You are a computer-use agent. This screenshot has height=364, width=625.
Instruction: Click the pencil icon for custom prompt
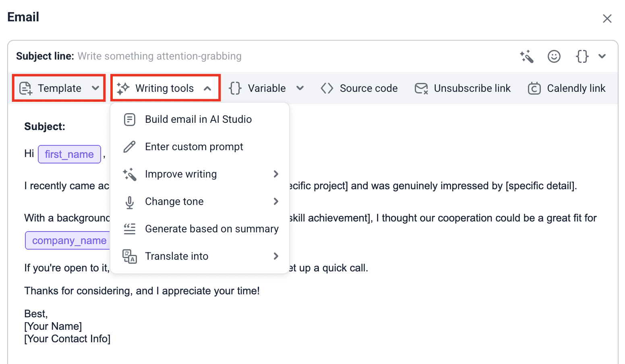[x=130, y=147]
